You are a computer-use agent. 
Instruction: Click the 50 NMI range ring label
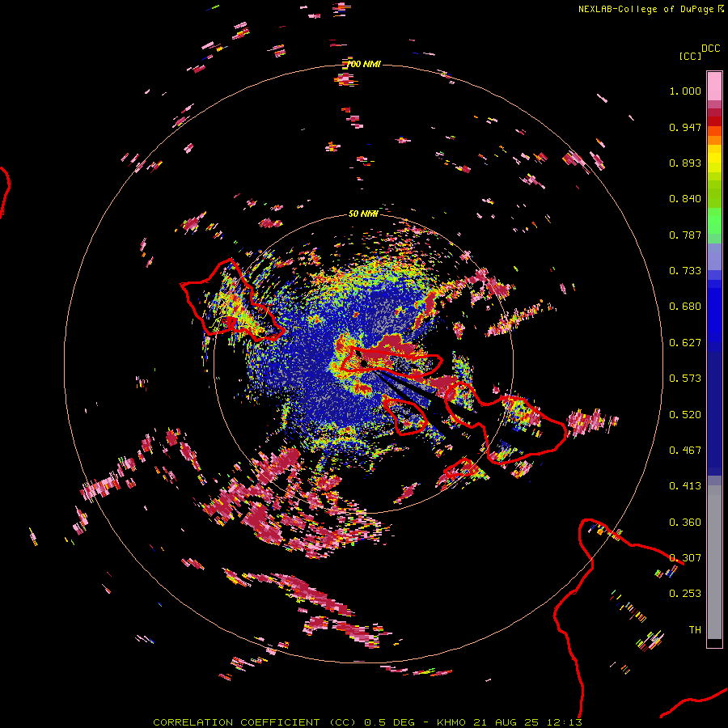pyautogui.click(x=363, y=214)
